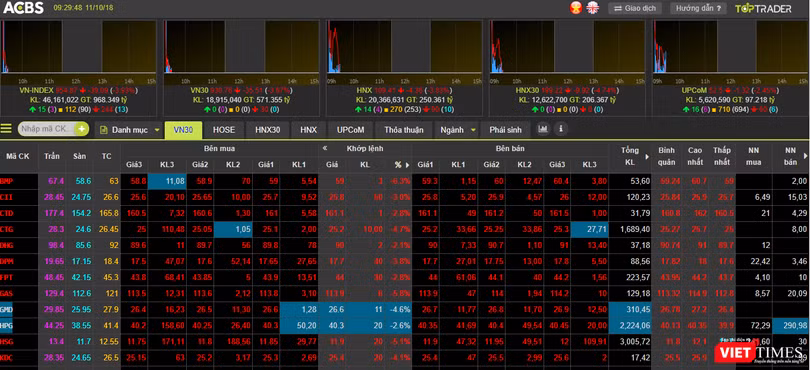Switch to the HOSE tab
Screen dimensions: 810x370
[x=224, y=130]
